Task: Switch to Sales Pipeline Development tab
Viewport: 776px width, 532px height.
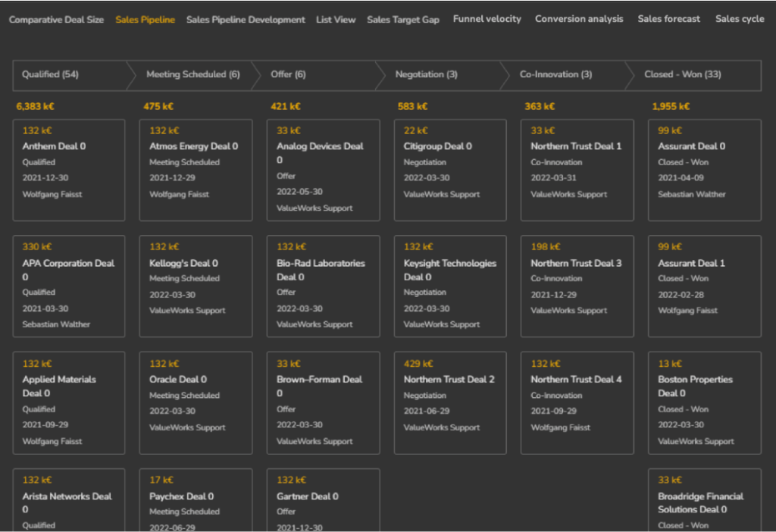Action: [246, 20]
